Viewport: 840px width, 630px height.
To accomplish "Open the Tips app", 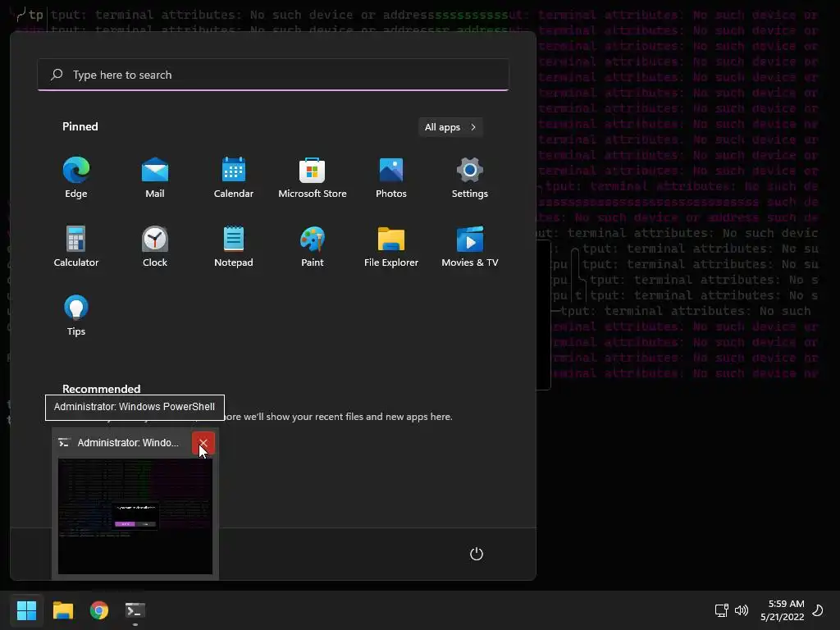I will 76,316.
